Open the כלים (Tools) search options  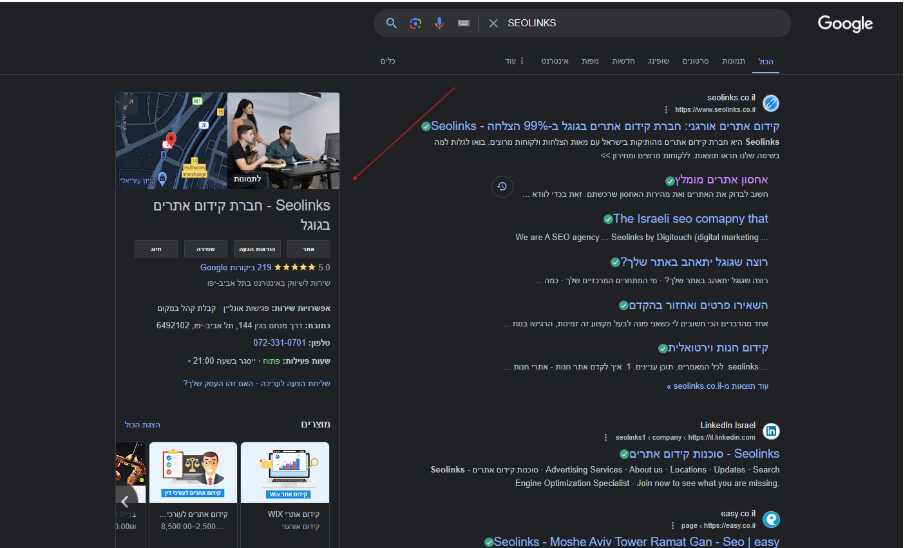pos(388,61)
